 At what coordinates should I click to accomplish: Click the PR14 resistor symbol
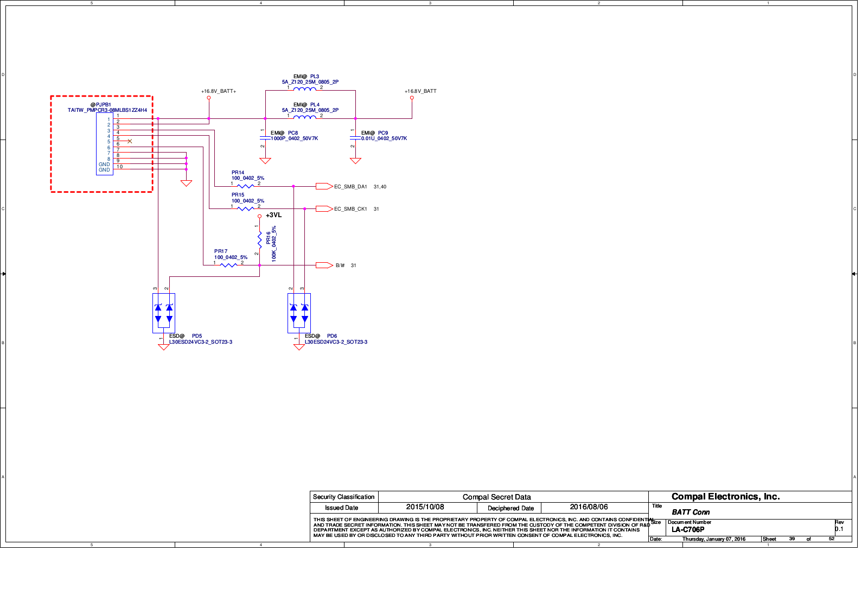point(246,186)
